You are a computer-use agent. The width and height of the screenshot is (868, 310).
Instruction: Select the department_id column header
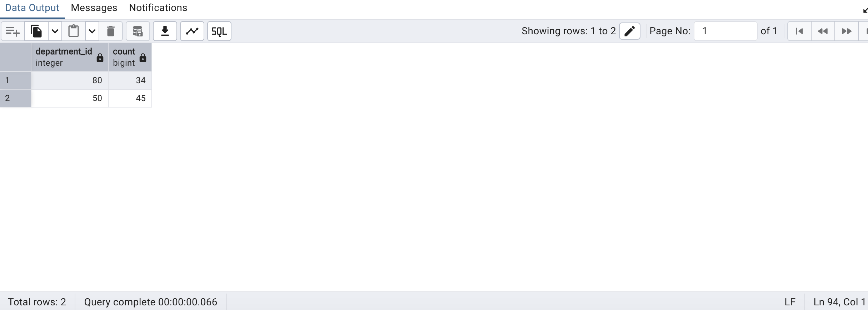(x=64, y=57)
